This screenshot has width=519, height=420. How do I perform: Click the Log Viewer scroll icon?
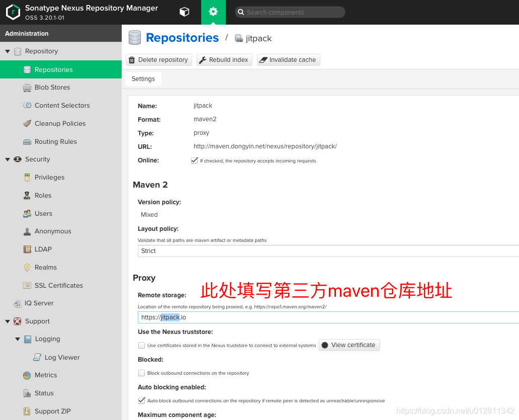[37, 357]
